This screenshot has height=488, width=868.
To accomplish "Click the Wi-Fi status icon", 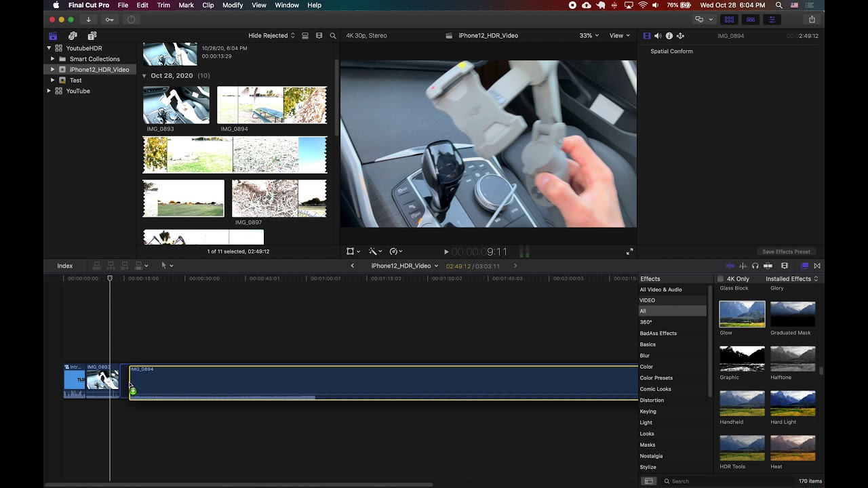I will [x=643, y=5].
